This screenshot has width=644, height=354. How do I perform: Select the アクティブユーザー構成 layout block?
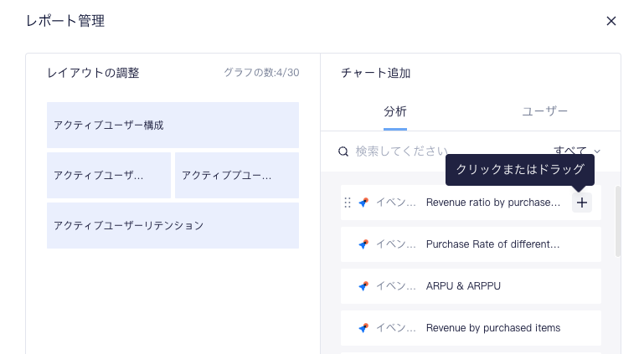[x=173, y=125]
